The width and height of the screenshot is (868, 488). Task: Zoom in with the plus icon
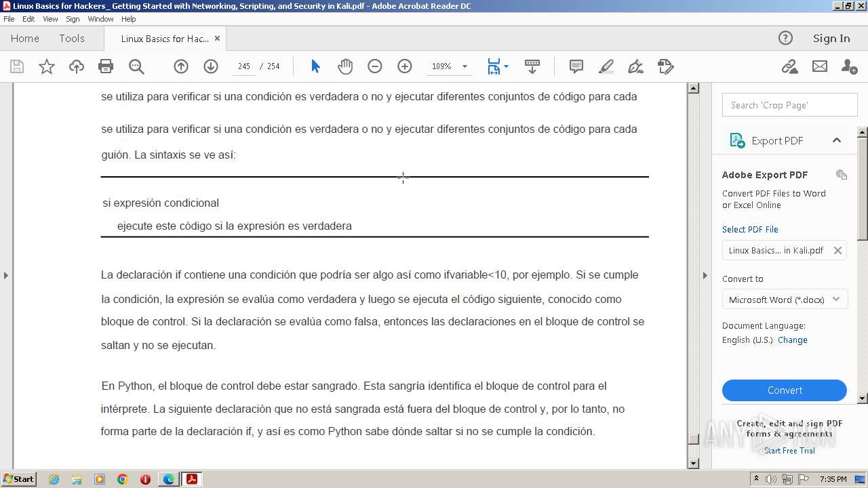tap(405, 66)
